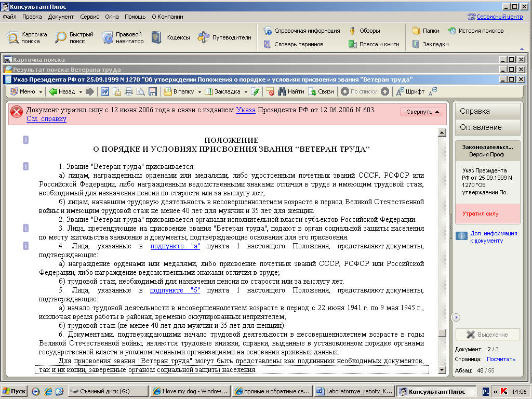
Task: Click info icon beside paragraph 1
Action: 26,166
